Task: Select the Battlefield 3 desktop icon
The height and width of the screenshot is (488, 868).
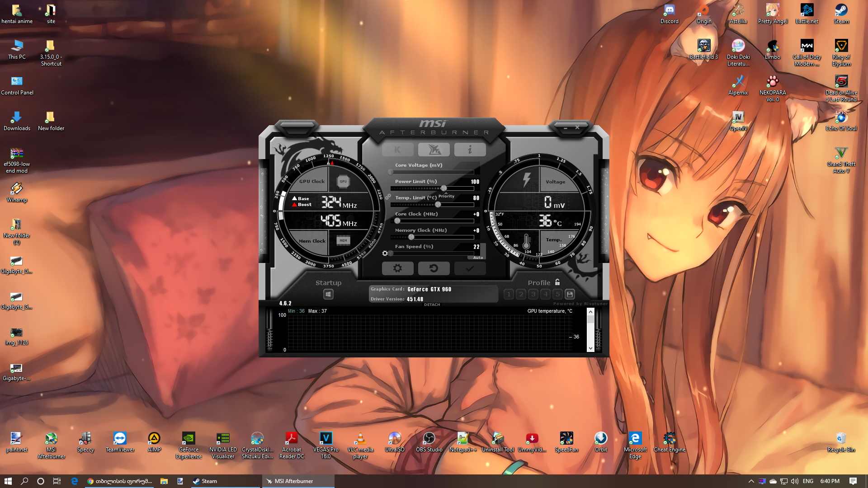Action: 704,49
